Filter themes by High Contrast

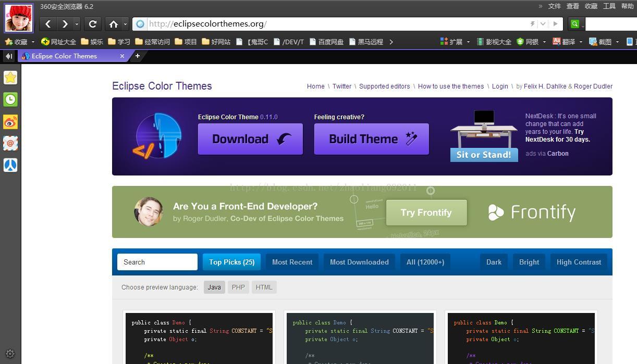[x=579, y=262]
